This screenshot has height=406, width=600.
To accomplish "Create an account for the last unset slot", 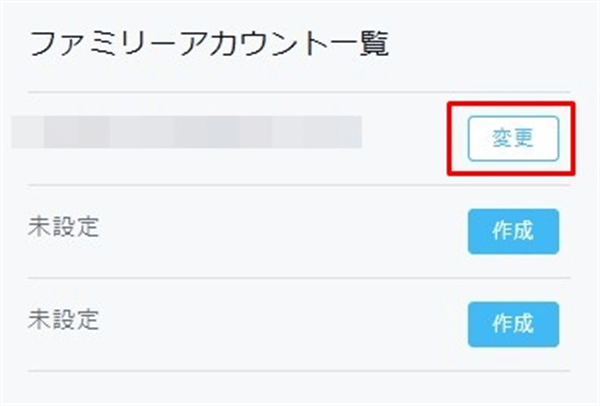I will point(512,323).
